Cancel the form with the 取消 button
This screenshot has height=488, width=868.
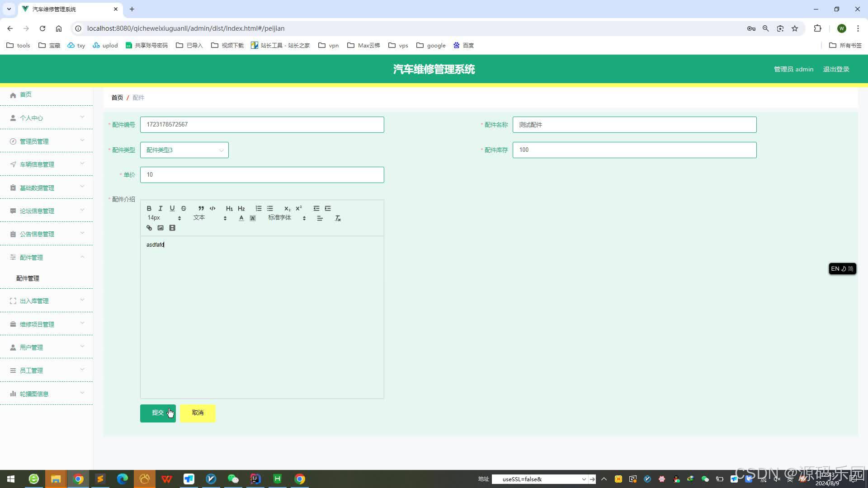[197, 413]
